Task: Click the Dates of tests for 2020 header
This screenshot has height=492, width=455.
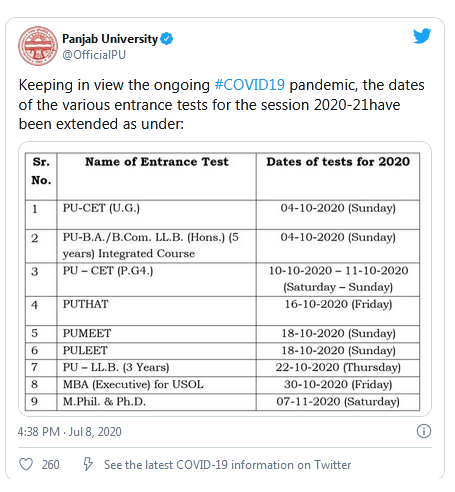Action: [338, 162]
